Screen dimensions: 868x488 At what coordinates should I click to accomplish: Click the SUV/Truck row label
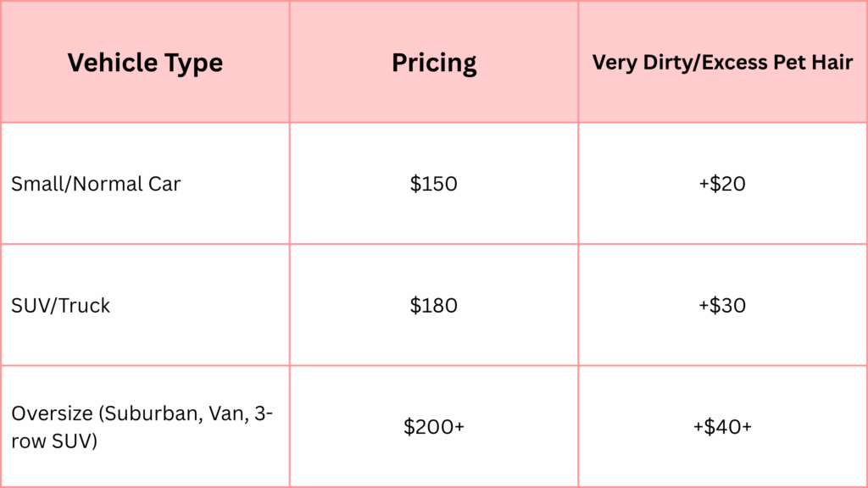(x=61, y=306)
